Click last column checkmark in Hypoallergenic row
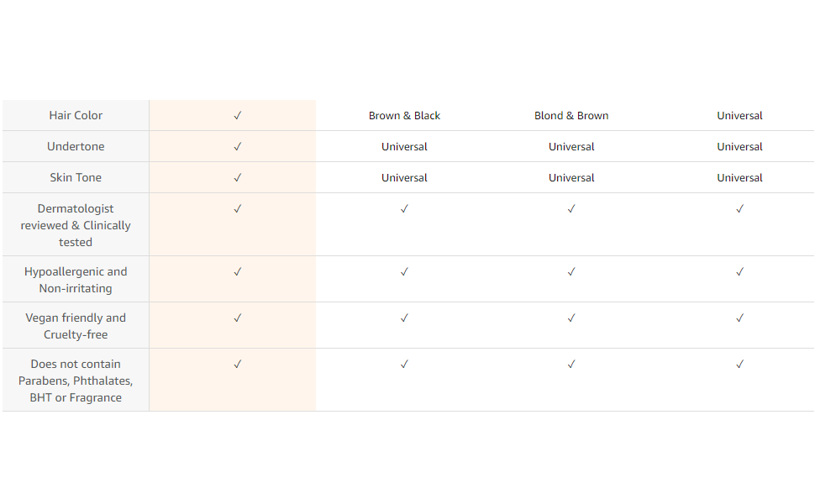815x504 pixels. [739, 272]
